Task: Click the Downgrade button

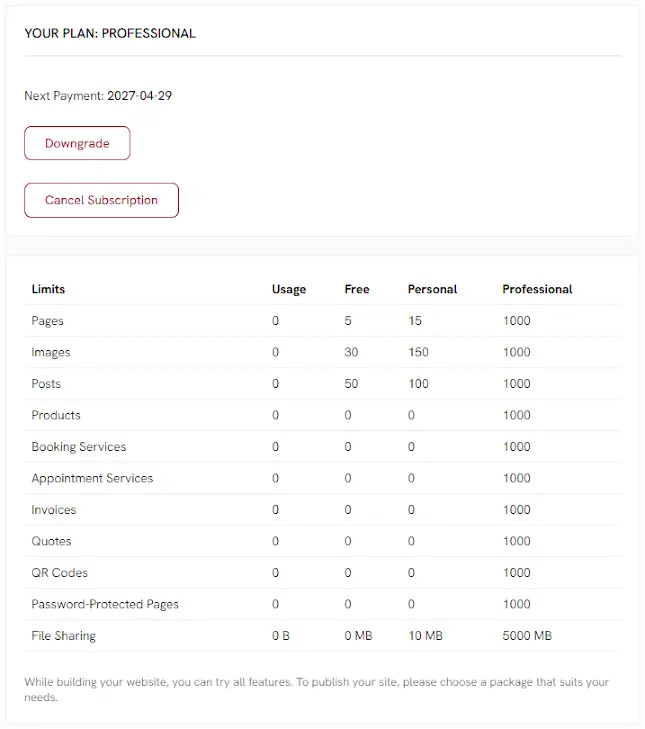Action: [x=77, y=143]
